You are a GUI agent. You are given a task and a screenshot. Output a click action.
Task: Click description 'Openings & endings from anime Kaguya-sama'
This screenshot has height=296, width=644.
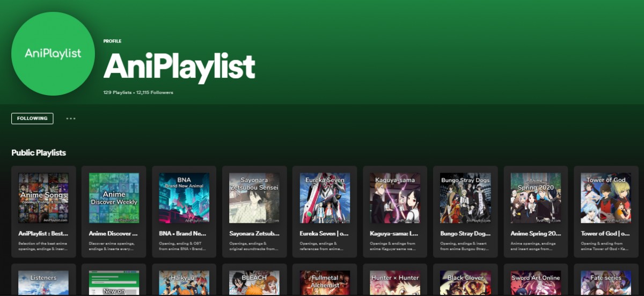pyautogui.click(x=394, y=246)
